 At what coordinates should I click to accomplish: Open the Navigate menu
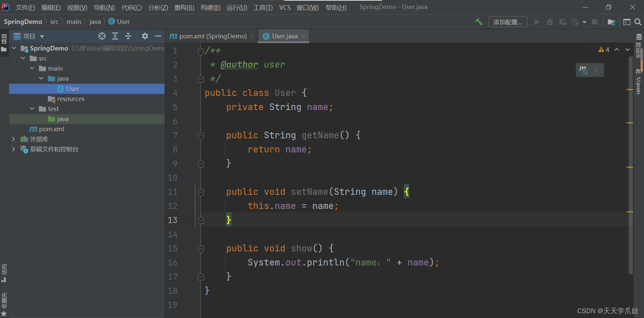point(104,7)
